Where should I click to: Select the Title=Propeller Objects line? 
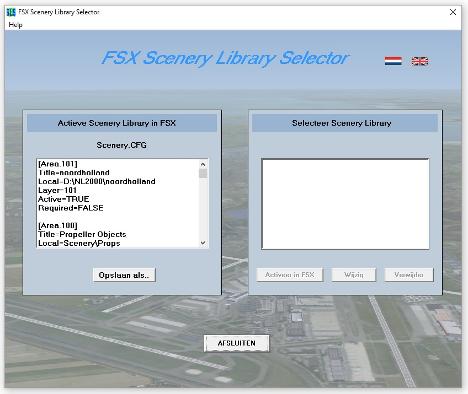82,234
